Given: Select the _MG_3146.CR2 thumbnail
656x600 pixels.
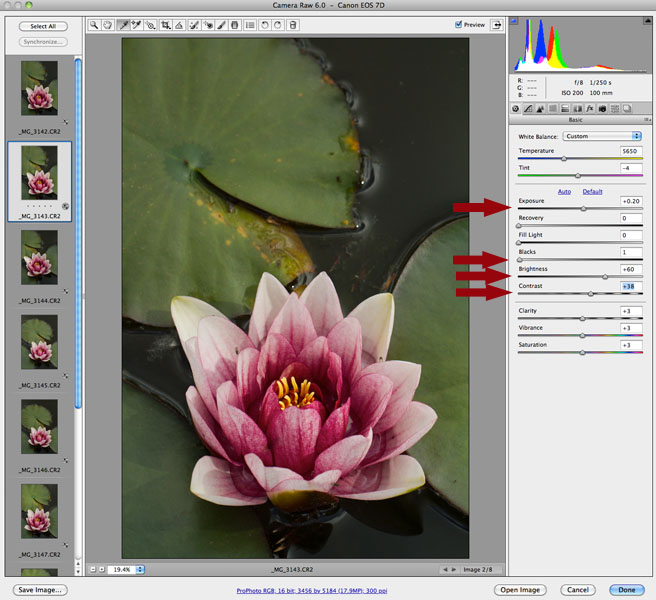Looking at the screenshot, I should pyautogui.click(x=39, y=426).
